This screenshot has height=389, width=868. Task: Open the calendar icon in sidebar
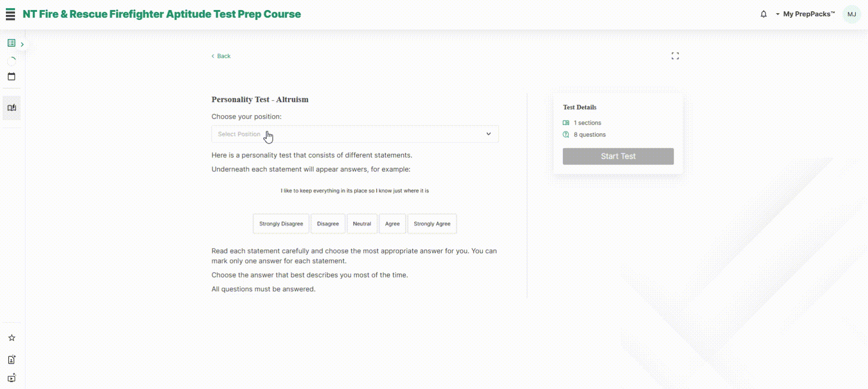click(12, 76)
